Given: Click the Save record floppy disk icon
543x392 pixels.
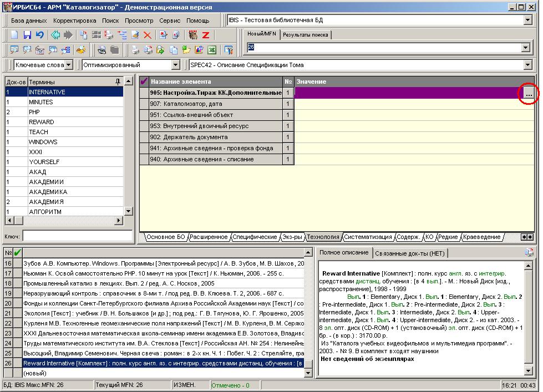Looking at the screenshot, I should point(27,35).
